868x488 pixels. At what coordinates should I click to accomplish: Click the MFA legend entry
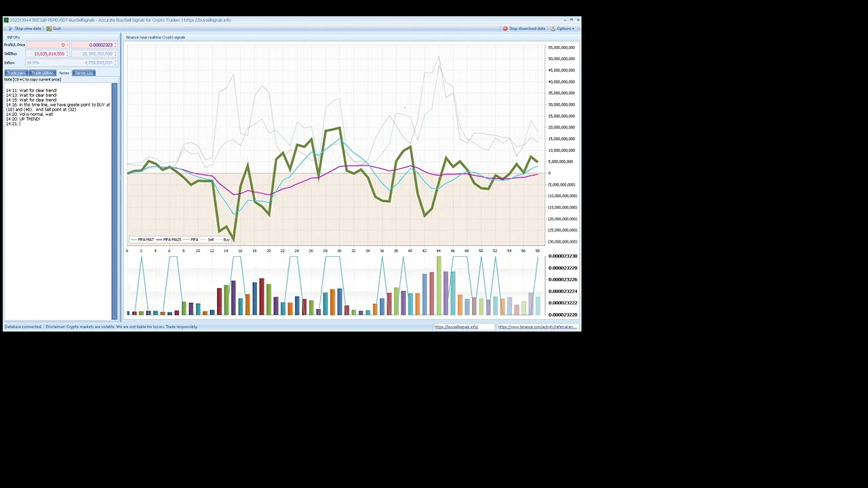pyautogui.click(x=191, y=239)
